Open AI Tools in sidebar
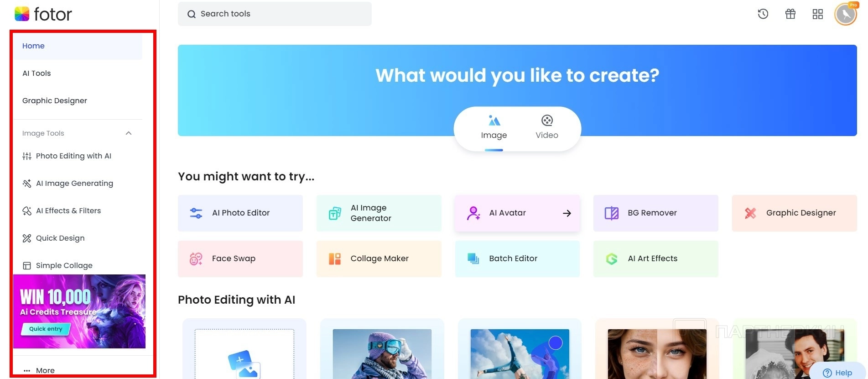 tap(36, 73)
